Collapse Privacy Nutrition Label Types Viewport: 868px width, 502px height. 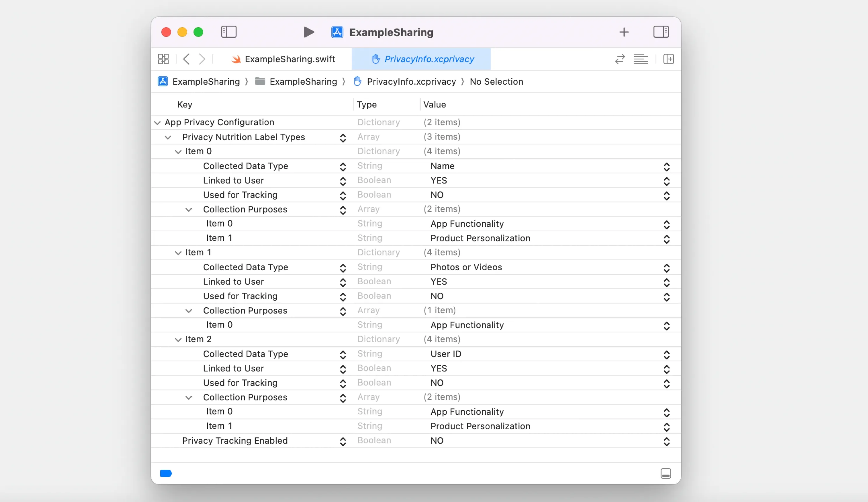[168, 137]
